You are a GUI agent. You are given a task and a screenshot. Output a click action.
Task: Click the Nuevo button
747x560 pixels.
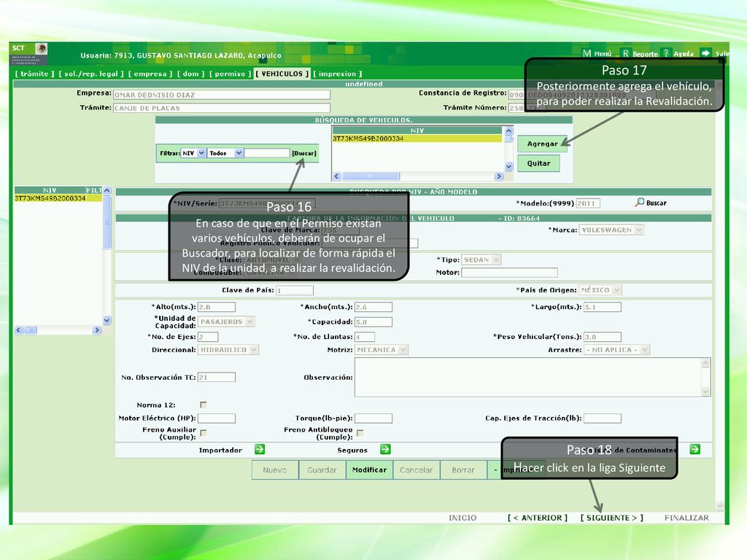(275, 470)
